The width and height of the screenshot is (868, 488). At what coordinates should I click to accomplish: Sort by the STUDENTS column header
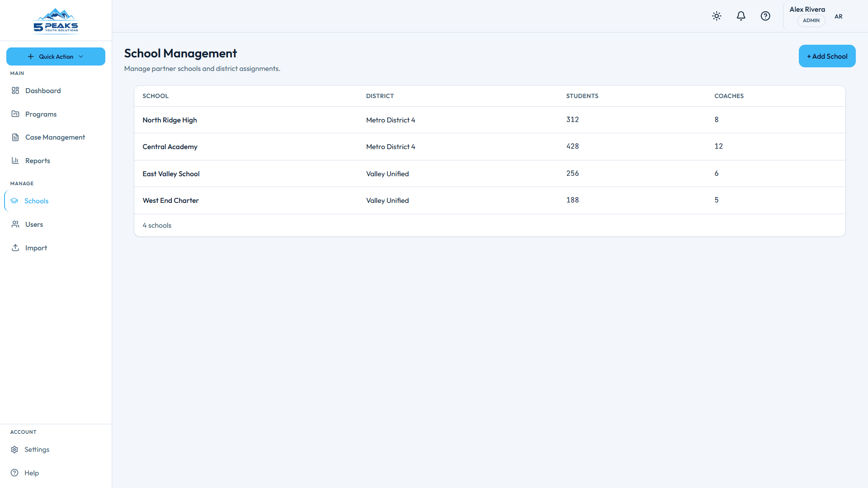(x=582, y=96)
